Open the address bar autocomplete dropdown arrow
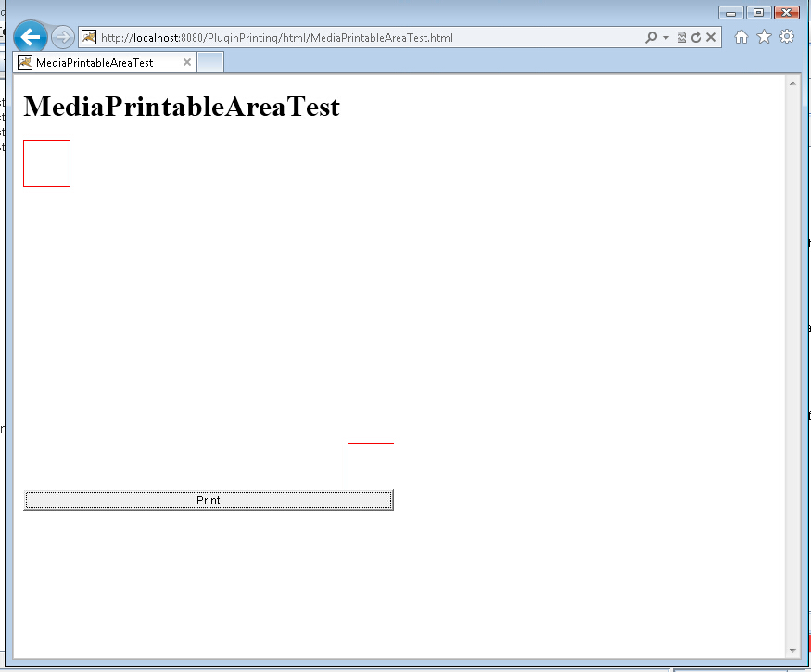 tap(665, 38)
